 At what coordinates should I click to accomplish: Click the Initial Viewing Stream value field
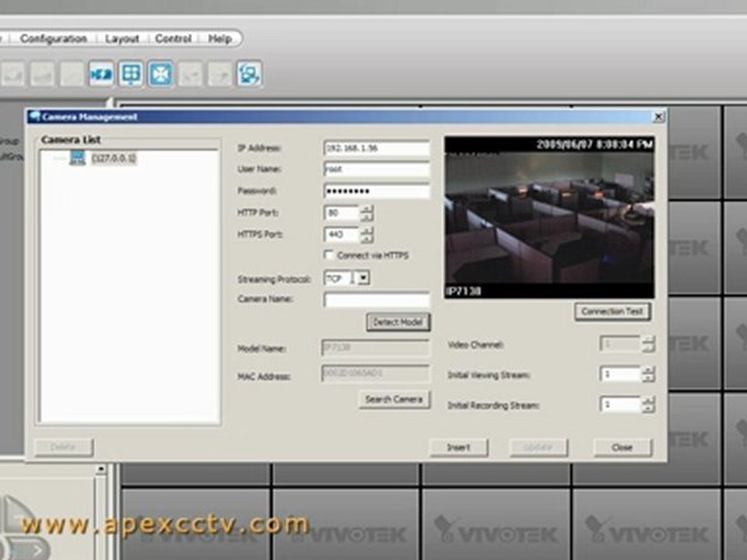[620, 374]
